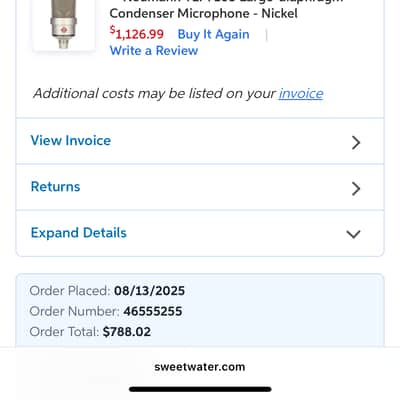The width and height of the screenshot is (400, 400).
Task: Tap the order placed date 08/13/2025
Action: [x=149, y=291]
